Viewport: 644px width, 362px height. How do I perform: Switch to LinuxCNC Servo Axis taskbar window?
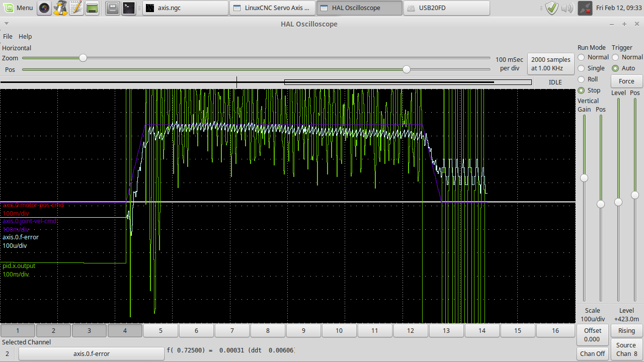272,8
